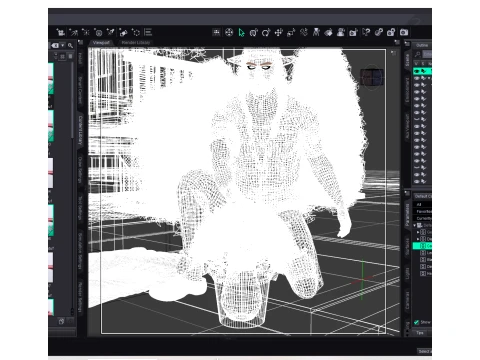Click the person-shaped region tool icon
Image resolution: width=480 pixels, height=360 pixels.
click(341, 32)
